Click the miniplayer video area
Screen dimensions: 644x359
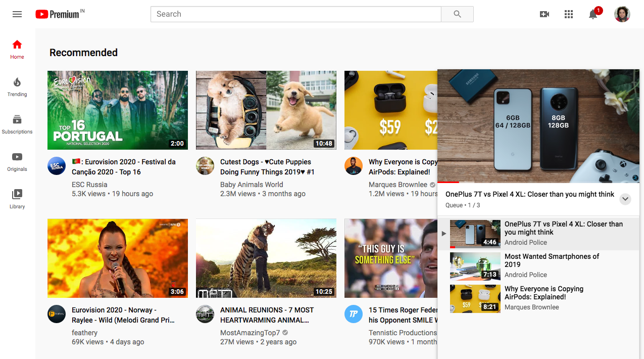538,125
